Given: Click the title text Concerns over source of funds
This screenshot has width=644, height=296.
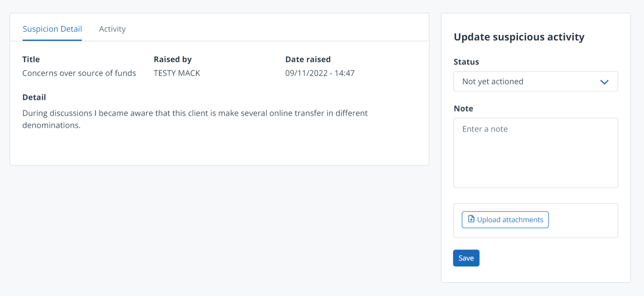Looking at the screenshot, I should point(79,73).
